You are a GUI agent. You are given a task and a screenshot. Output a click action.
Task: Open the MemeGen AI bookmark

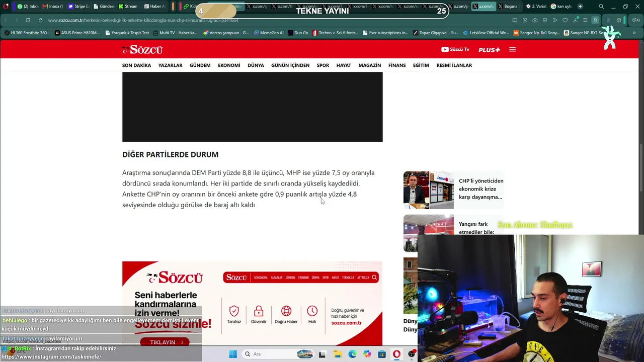[x=269, y=33]
